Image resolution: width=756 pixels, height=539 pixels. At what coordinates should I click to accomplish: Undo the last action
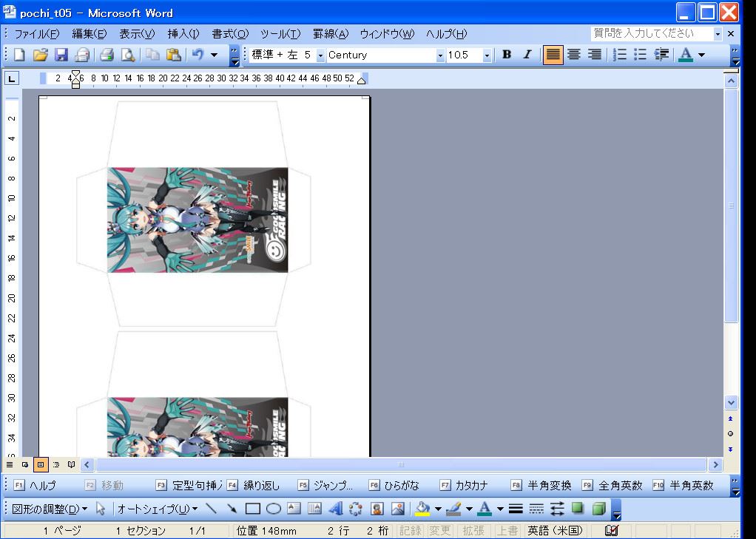[x=198, y=55]
